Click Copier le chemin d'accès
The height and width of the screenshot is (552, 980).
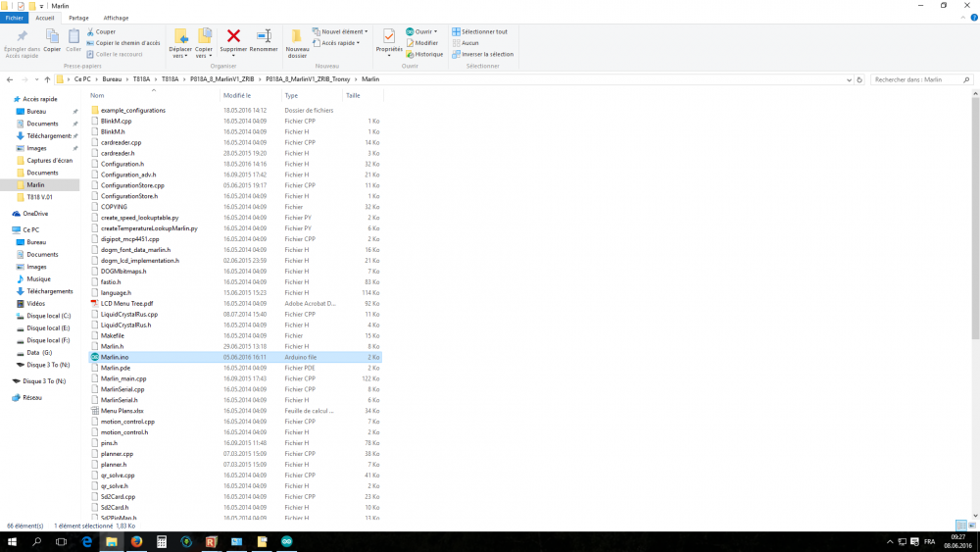click(x=123, y=43)
